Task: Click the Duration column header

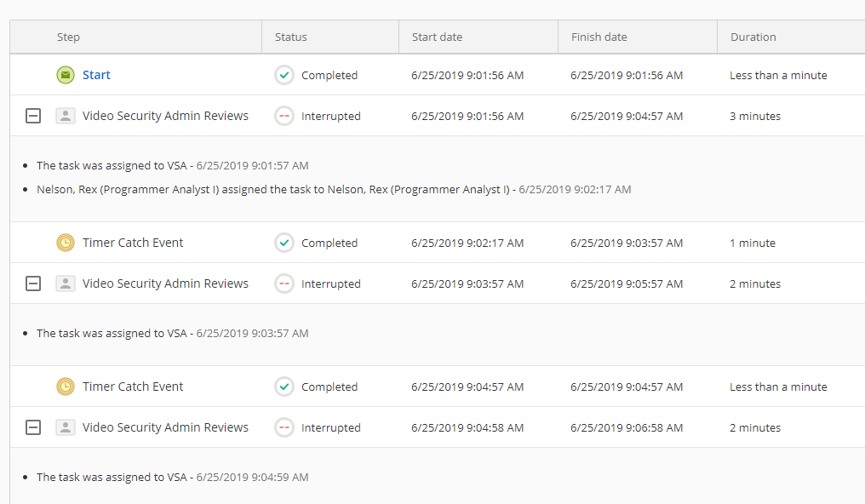Action: pos(753,37)
